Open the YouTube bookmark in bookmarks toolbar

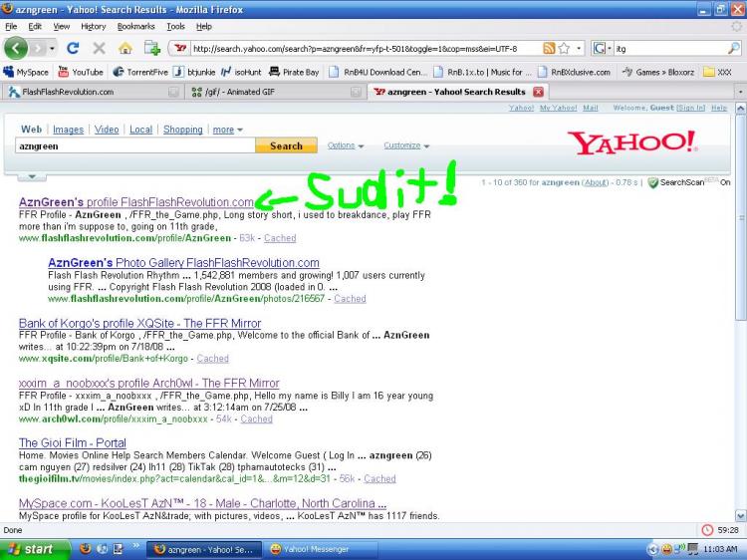pyautogui.click(x=81, y=72)
